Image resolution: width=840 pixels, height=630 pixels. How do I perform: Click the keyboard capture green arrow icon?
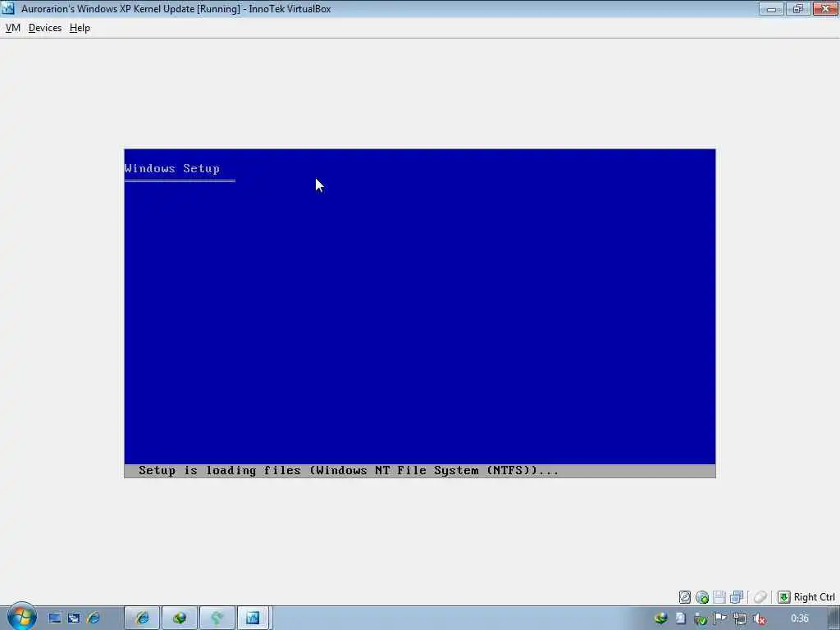[x=783, y=597]
